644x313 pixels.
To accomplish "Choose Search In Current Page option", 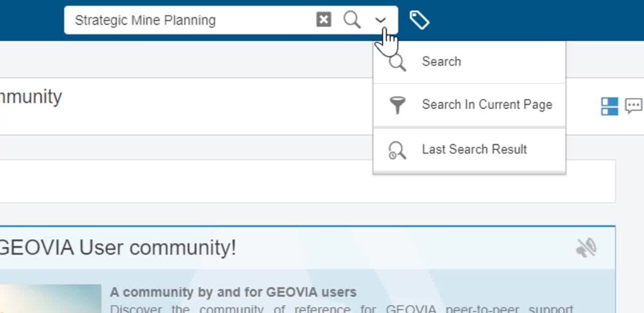I will 486,105.
